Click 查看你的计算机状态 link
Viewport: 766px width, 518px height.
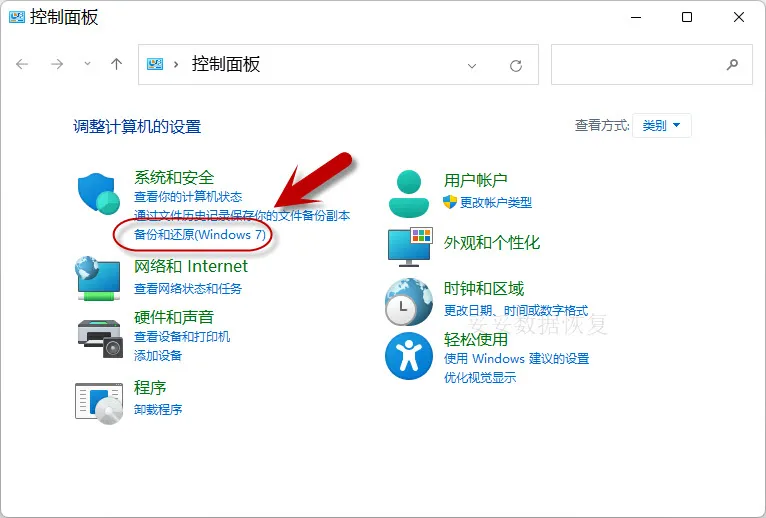[188, 197]
